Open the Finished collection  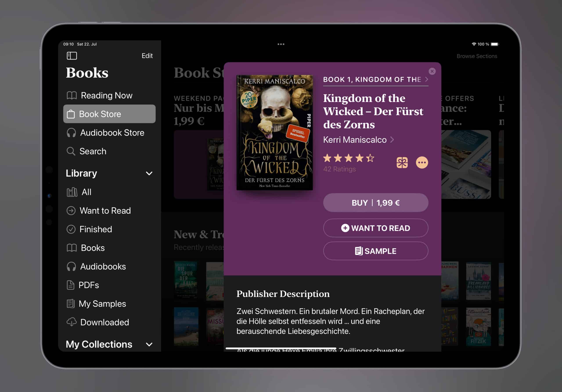tap(109, 229)
